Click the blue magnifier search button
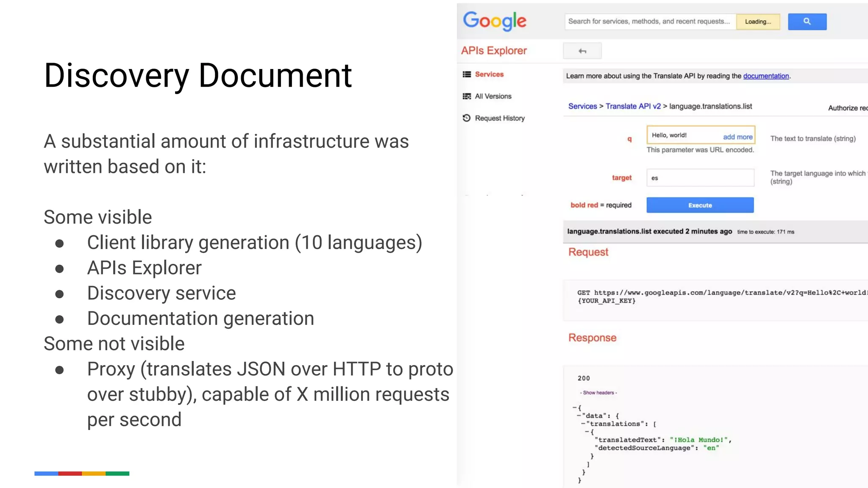868x488 pixels. 807,22
